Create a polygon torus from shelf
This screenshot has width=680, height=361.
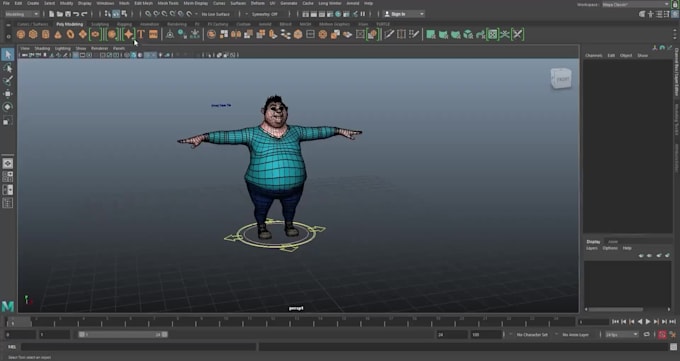coord(70,34)
